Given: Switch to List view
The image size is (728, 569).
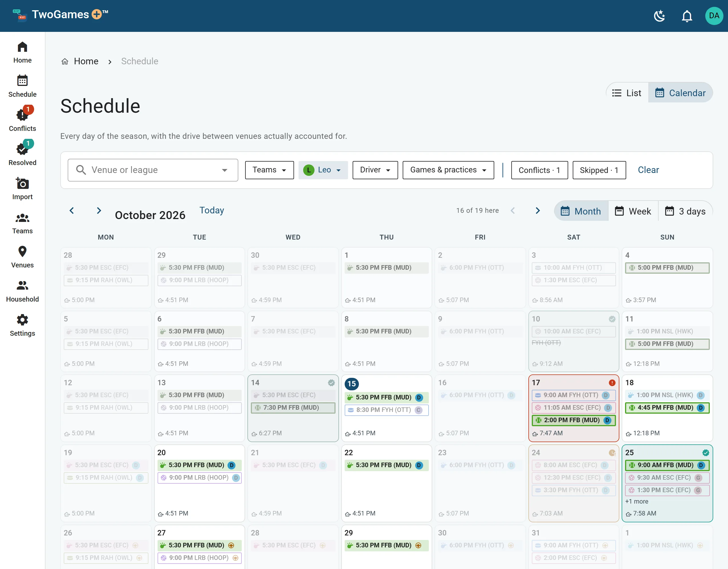Looking at the screenshot, I should [627, 93].
